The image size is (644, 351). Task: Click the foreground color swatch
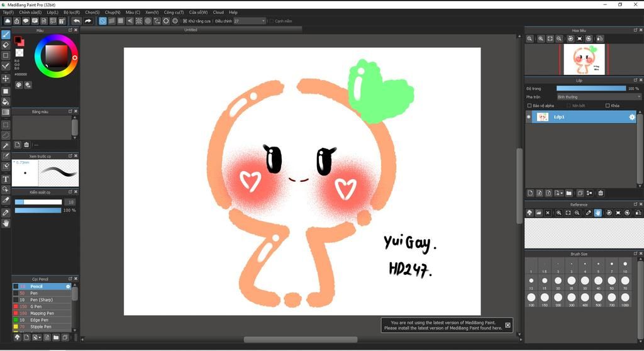click(18, 40)
